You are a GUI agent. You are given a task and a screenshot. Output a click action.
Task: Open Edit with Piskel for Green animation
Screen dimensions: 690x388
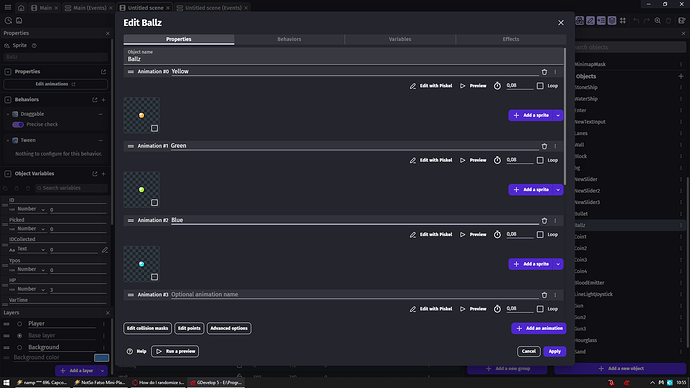(431, 160)
